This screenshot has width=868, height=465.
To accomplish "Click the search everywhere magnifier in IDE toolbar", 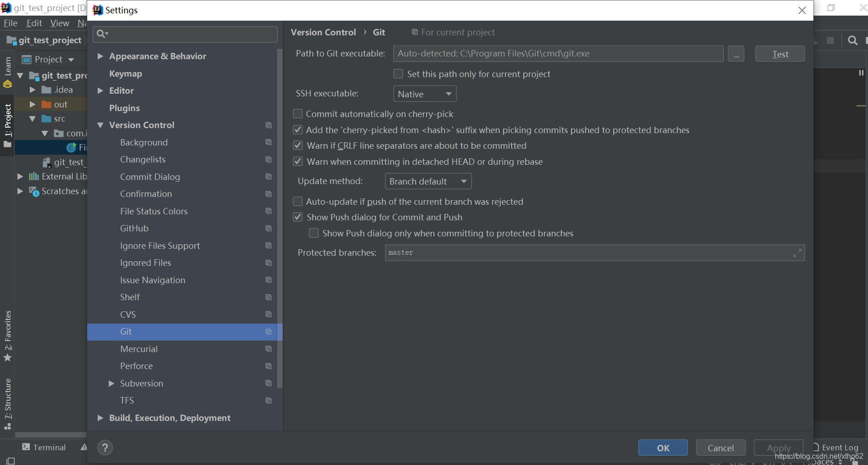I will click(x=852, y=40).
